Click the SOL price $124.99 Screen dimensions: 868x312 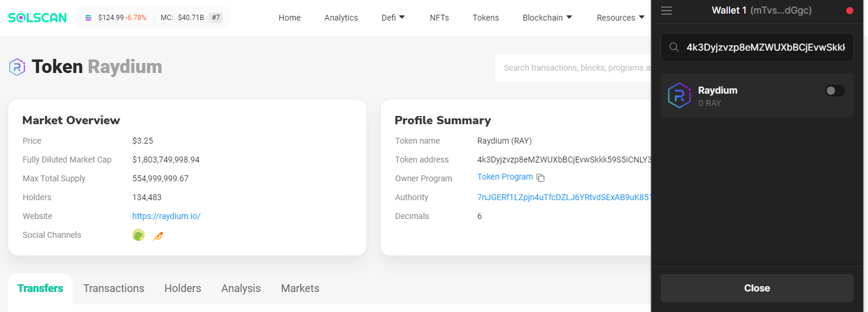(x=111, y=18)
